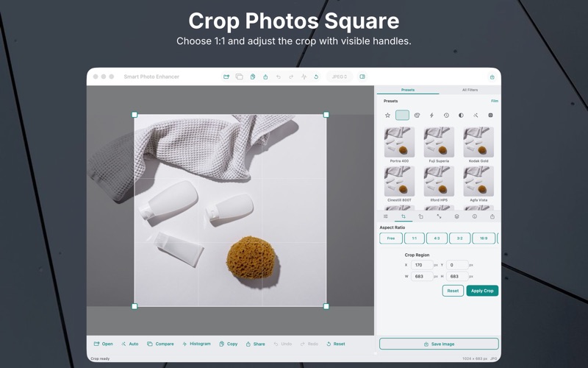Viewport: 588px width, 368px height.
Task: Open the JPEG format dropdown
Action: pos(340,77)
